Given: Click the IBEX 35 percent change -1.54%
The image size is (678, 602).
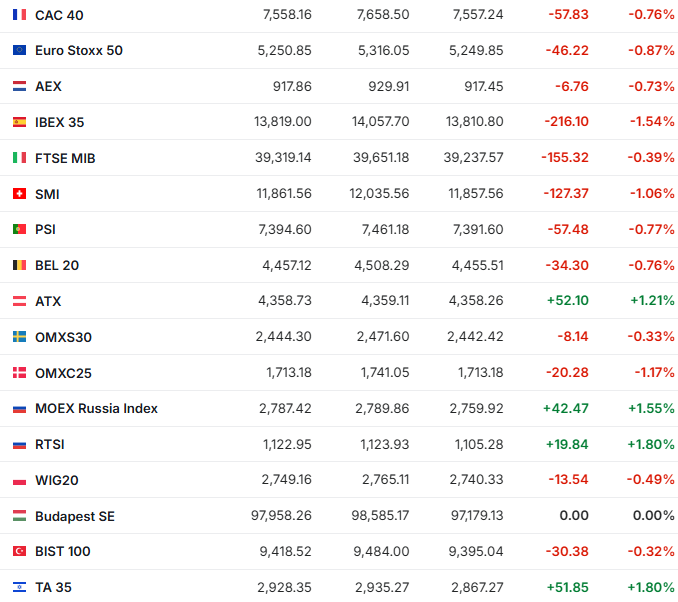Looking at the screenshot, I should tap(652, 122).
